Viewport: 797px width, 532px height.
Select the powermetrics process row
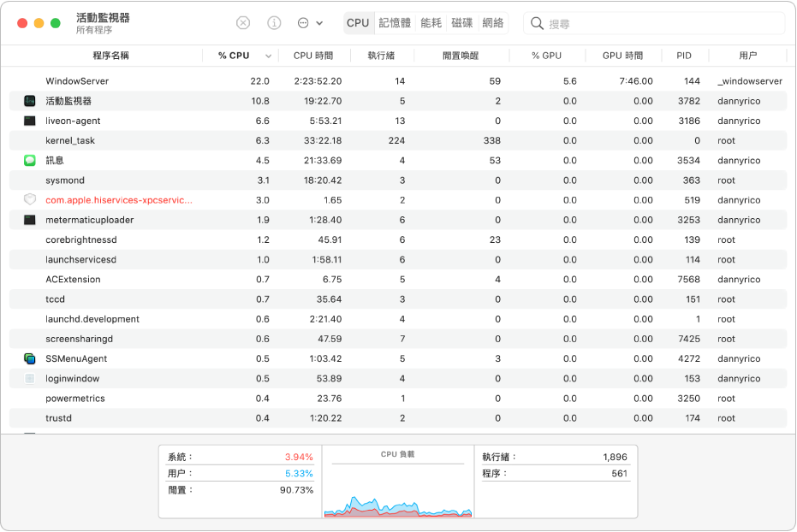(x=398, y=399)
